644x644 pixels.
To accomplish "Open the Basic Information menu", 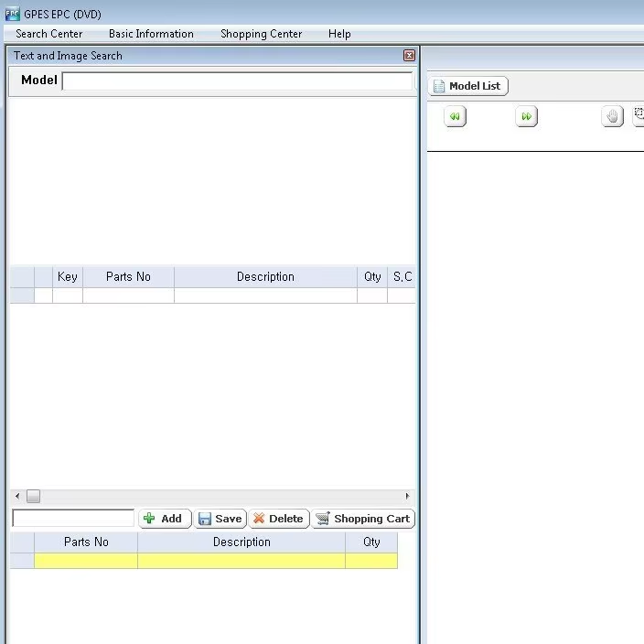I will (x=151, y=34).
